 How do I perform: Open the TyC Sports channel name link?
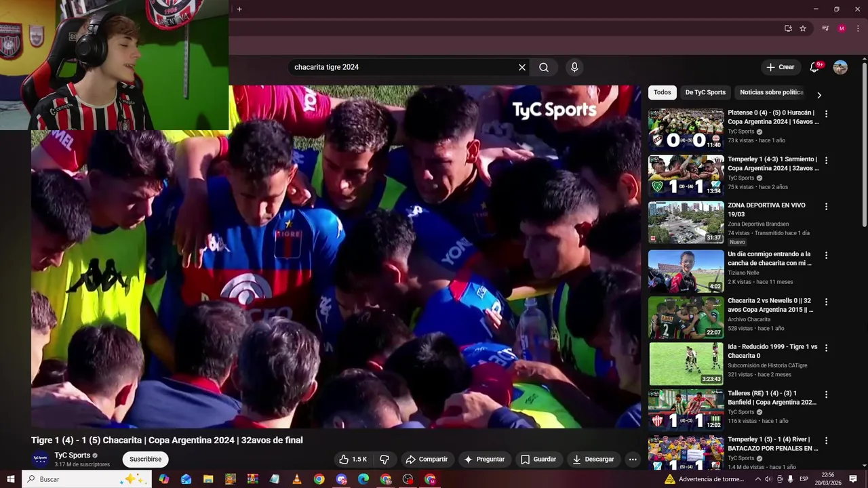tap(73, 455)
